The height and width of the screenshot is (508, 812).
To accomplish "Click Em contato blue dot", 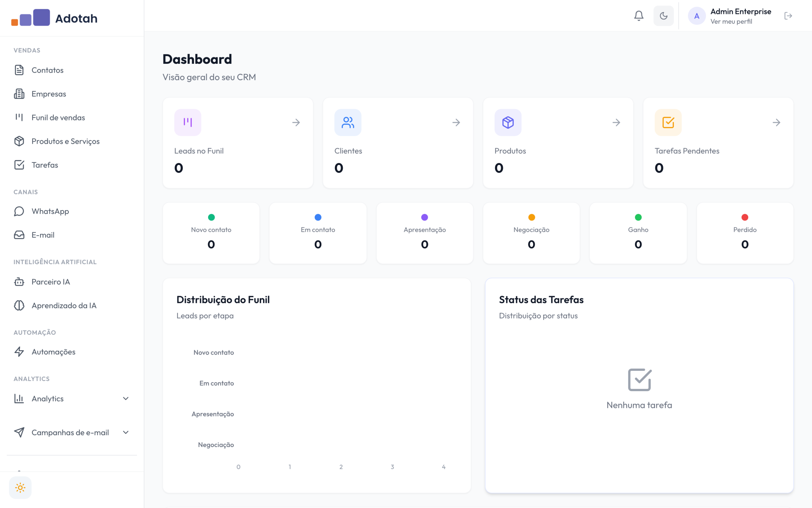I will [318, 217].
